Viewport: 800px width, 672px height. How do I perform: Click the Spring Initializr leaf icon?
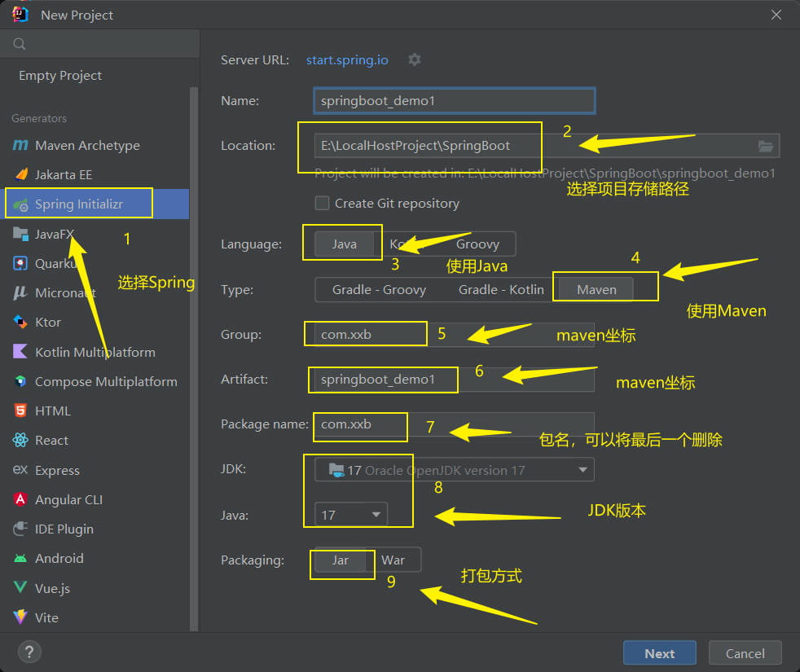(21, 204)
